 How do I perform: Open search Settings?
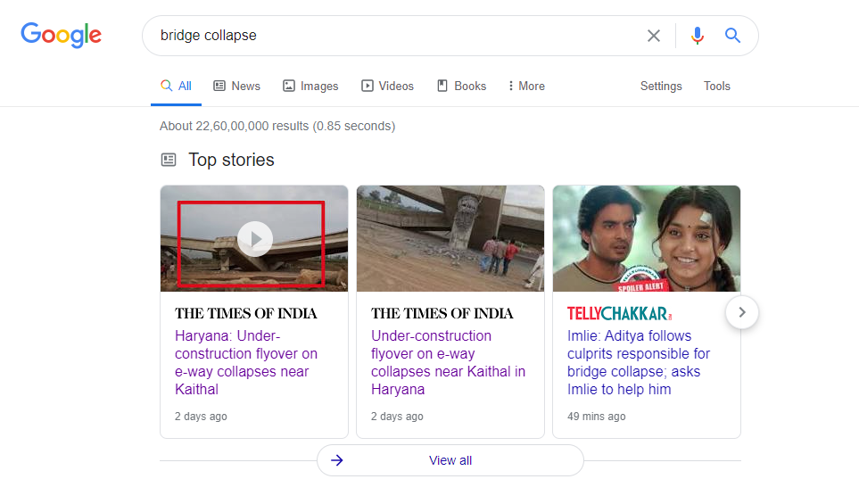661,86
